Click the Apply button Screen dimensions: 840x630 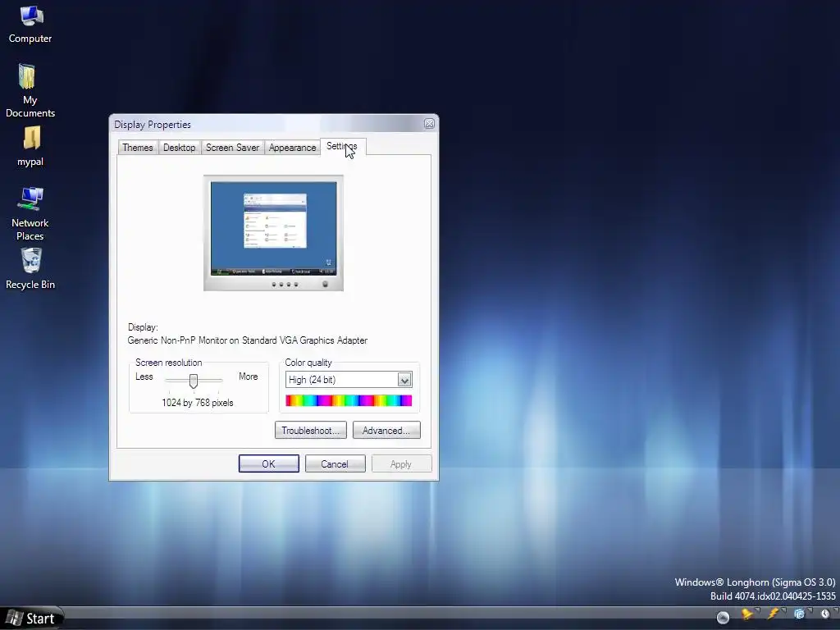point(401,464)
